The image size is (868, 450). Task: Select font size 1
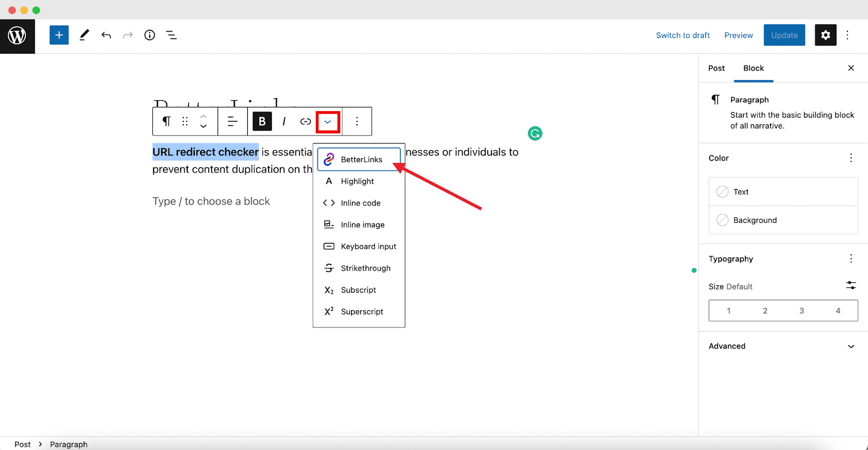point(729,311)
